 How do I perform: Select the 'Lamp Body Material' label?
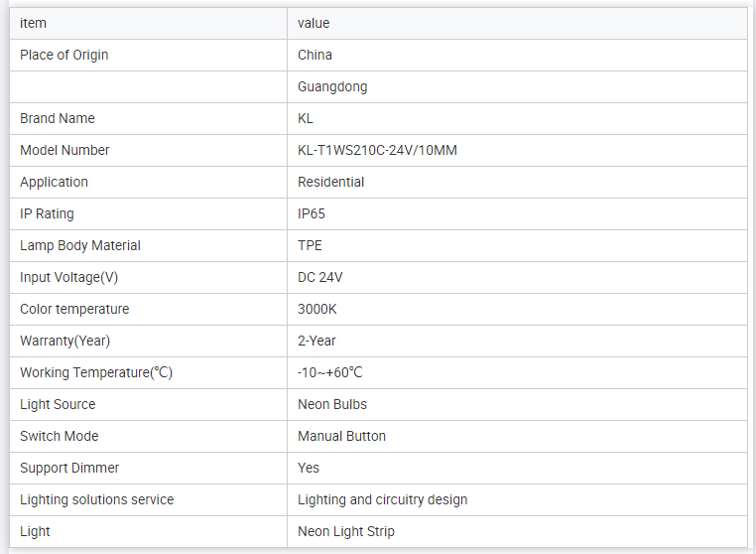coord(80,245)
